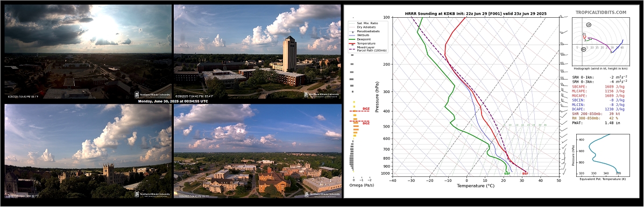644x207 pixels.
Task: Click the Mixed-Layer Parcel Path legend entry
Action: [366, 49]
